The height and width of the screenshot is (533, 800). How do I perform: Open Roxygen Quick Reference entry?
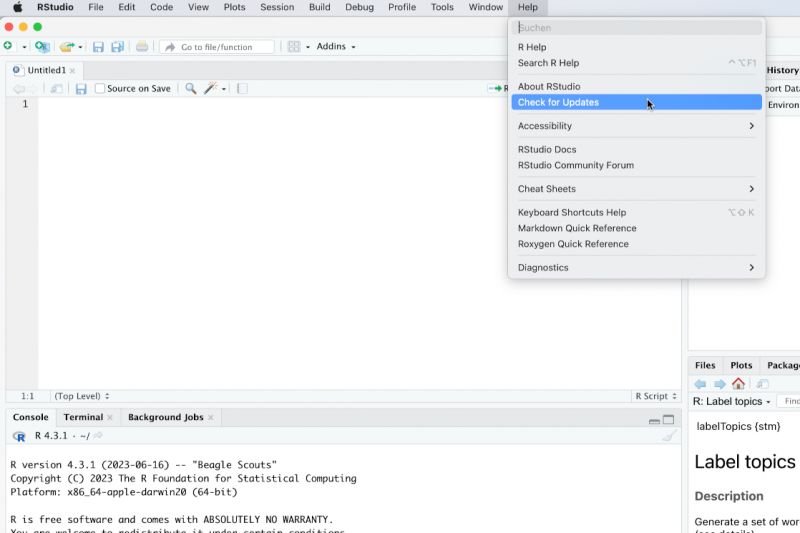(x=637, y=244)
